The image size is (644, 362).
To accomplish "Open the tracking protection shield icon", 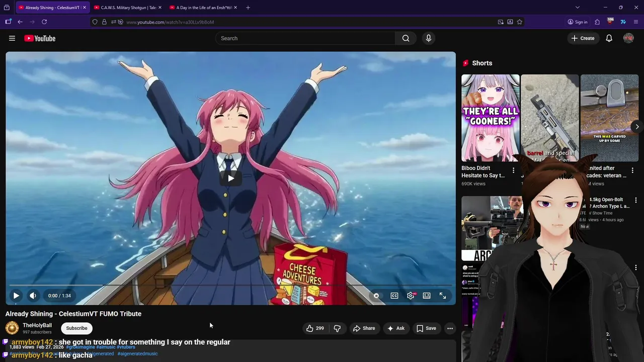I will [95, 22].
